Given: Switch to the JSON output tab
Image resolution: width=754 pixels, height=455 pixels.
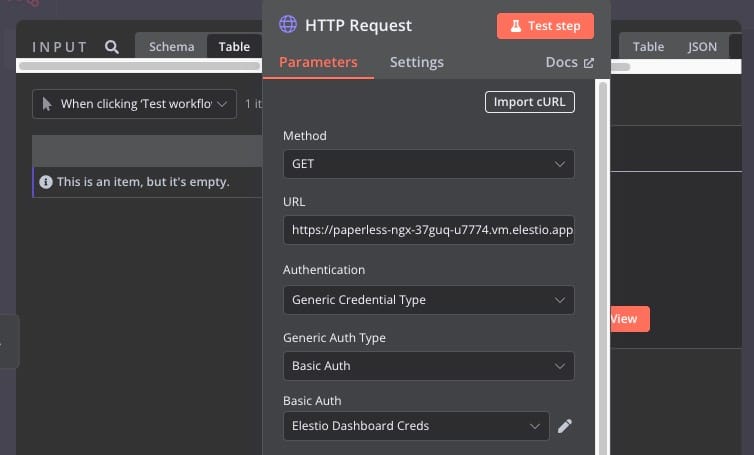Looking at the screenshot, I should point(702,46).
